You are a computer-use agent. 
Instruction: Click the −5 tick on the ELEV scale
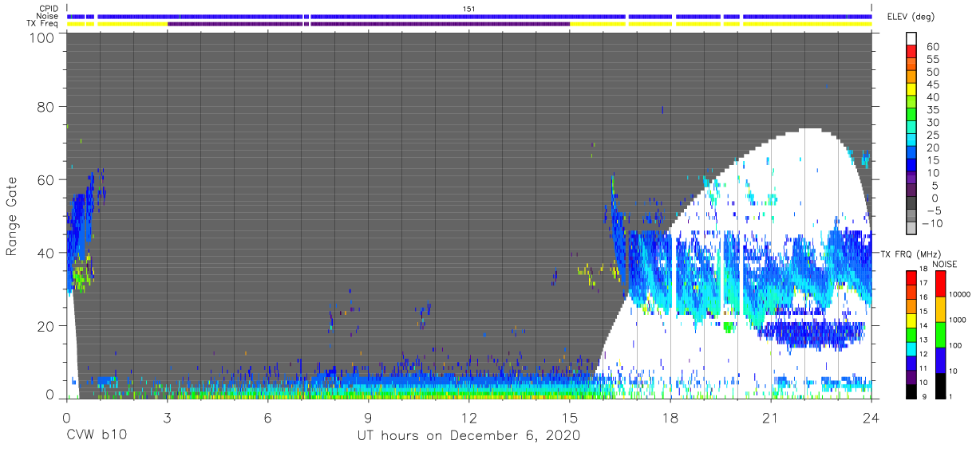click(x=932, y=210)
